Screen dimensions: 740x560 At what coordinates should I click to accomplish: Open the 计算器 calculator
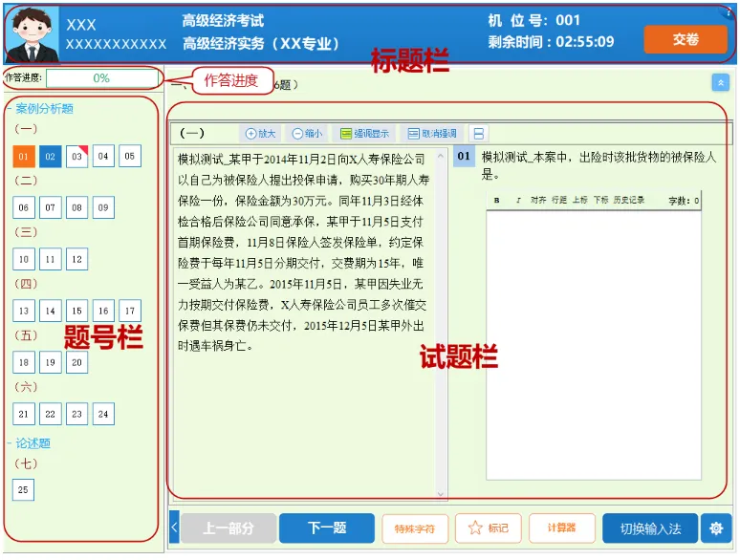point(561,528)
